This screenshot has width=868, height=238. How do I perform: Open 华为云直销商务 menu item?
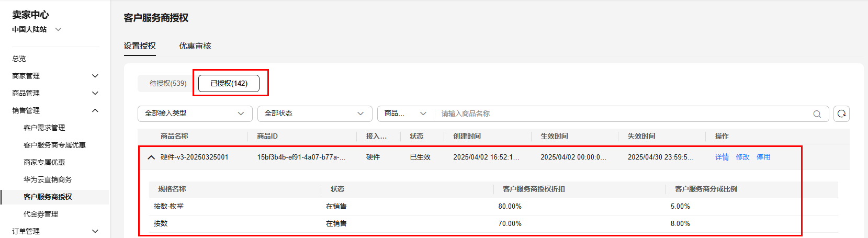pyautogui.click(x=48, y=179)
